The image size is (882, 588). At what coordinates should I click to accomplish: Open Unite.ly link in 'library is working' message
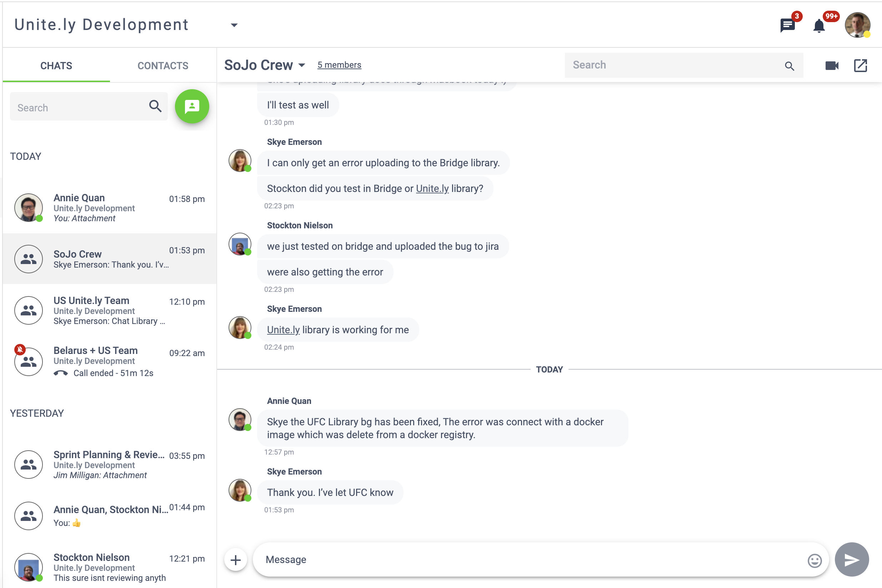tap(284, 330)
